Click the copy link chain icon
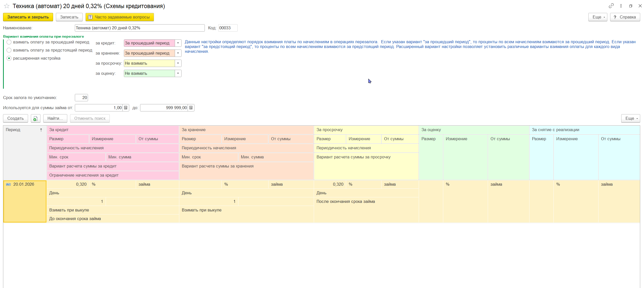This screenshot has height=288, width=644. click(611, 6)
